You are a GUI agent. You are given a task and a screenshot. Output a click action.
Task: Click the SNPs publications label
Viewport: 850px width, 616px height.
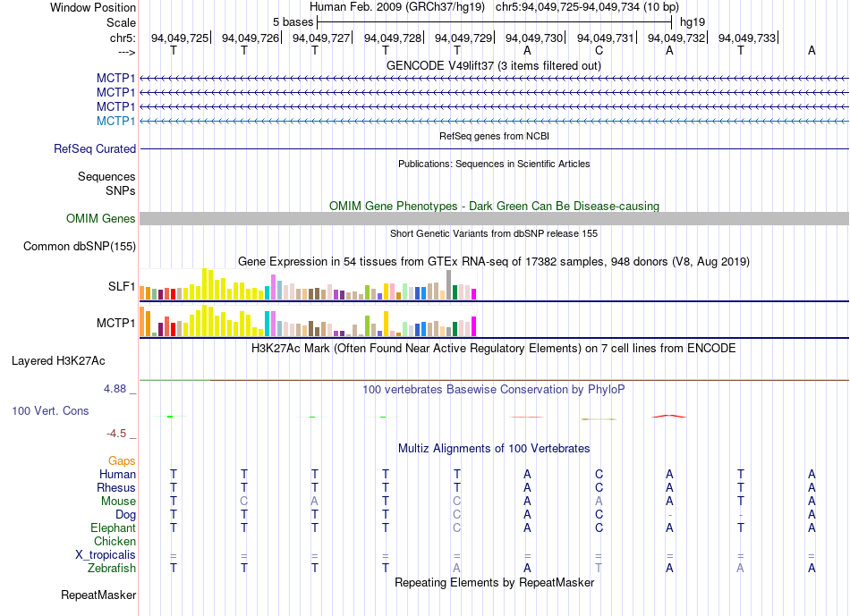point(121,190)
